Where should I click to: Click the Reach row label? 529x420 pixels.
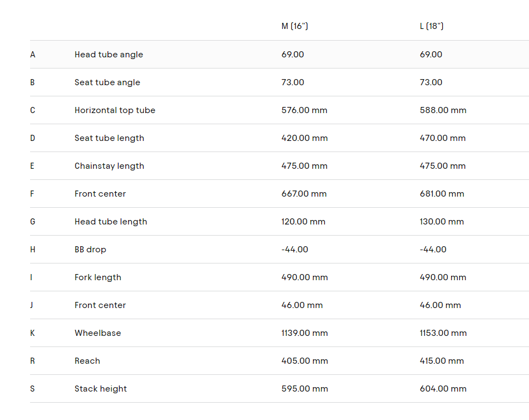[x=87, y=361]
